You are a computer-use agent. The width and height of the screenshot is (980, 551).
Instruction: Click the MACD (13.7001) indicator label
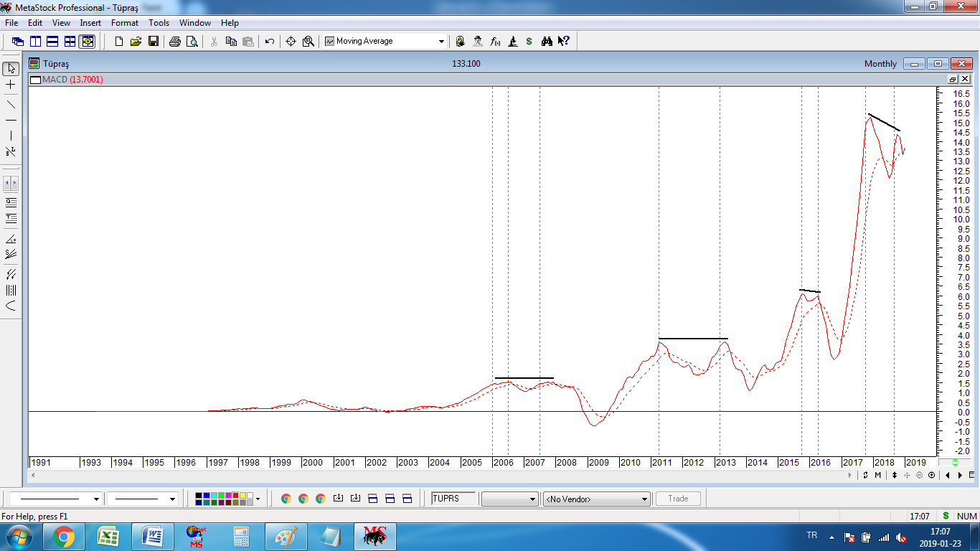tap(72, 80)
